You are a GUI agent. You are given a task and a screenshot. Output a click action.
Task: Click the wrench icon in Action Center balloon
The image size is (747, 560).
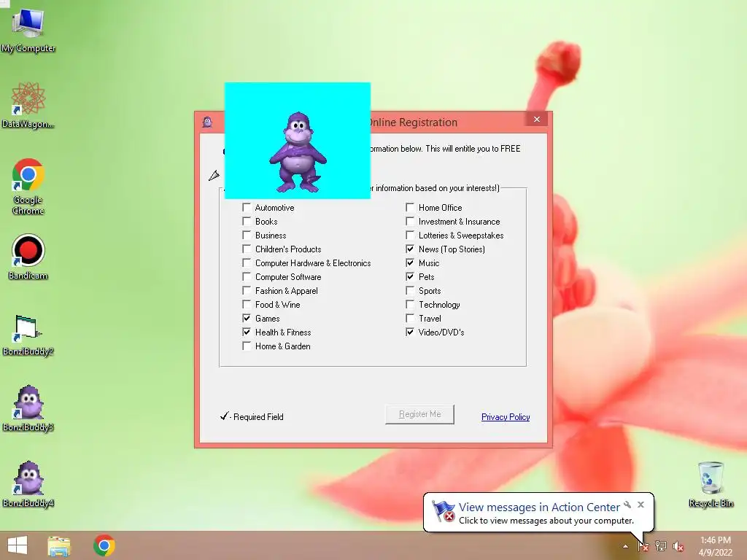tap(627, 505)
